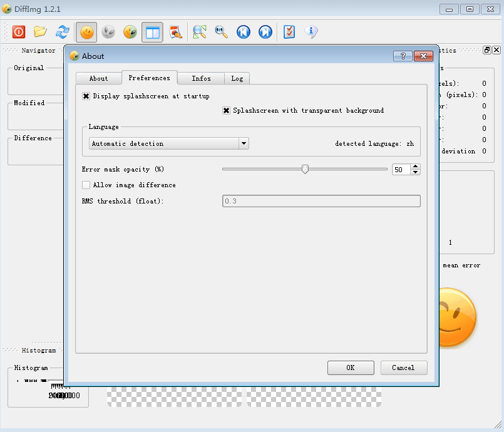This screenshot has height=432, width=504.
Task: Click the blue previous arrow icon
Action: (x=244, y=32)
